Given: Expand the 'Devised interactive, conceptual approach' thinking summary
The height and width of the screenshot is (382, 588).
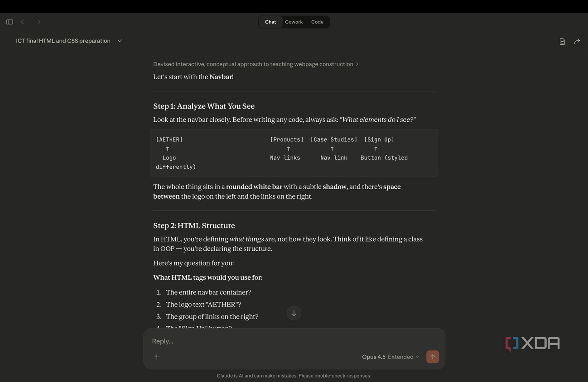Looking at the screenshot, I should [x=256, y=64].
